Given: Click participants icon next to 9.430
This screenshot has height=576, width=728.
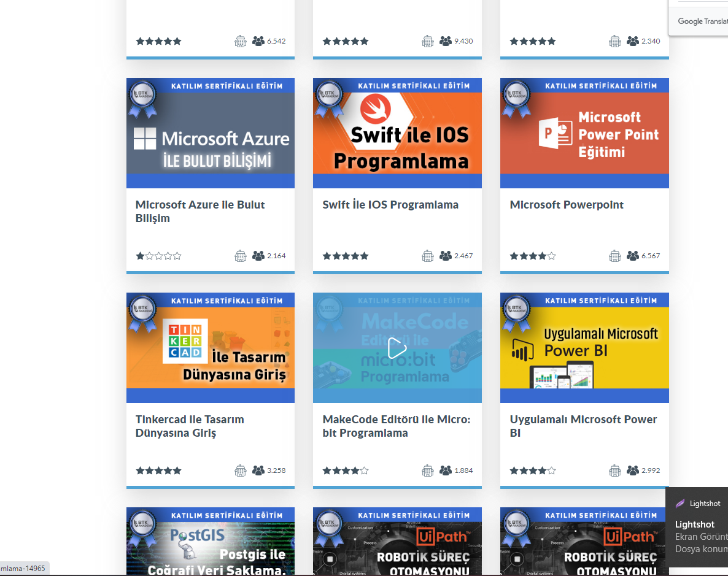Looking at the screenshot, I should point(445,41).
